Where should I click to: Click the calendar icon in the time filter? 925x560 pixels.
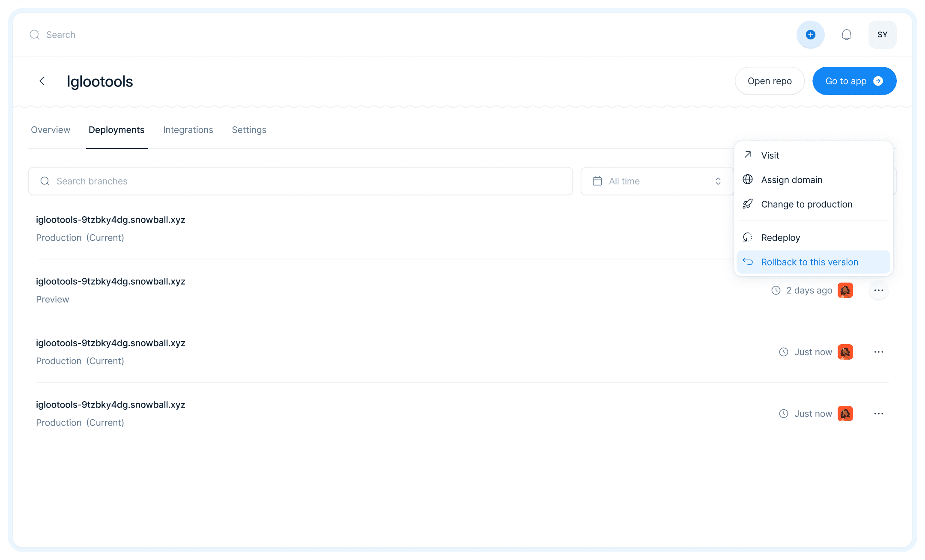[x=597, y=181]
